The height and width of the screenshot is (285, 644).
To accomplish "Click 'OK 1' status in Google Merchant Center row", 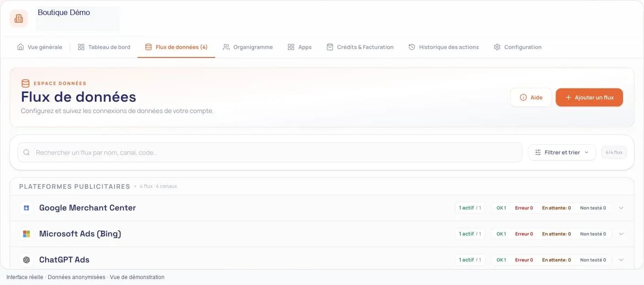I will [501, 208].
